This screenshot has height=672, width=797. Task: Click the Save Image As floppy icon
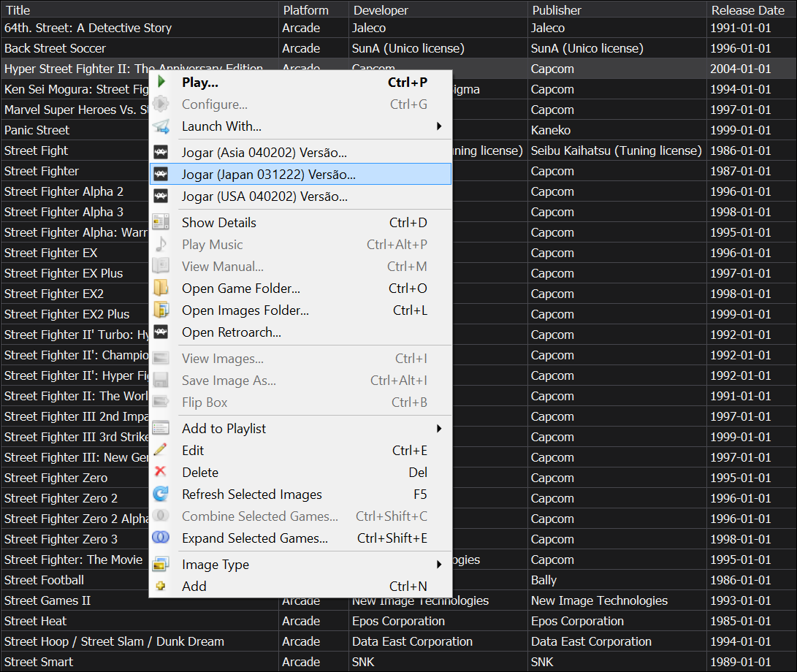161,380
